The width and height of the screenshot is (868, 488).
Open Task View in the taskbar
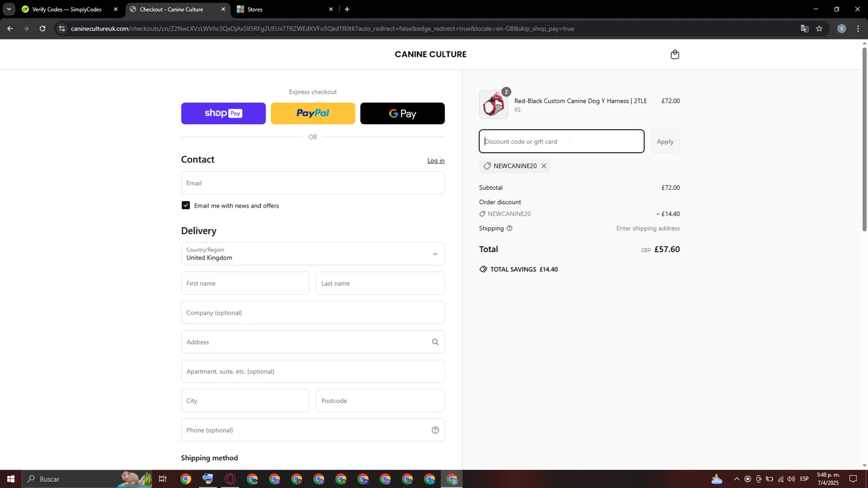click(x=163, y=479)
